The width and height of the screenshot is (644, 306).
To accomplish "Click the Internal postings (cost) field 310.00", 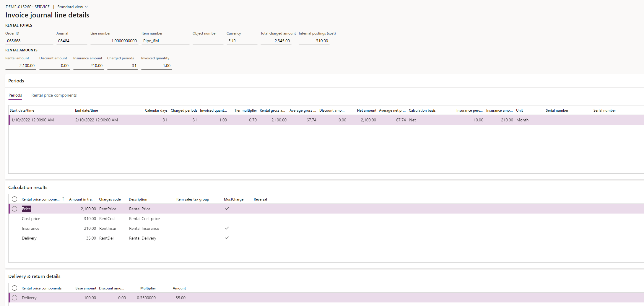I will coord(314,41).
